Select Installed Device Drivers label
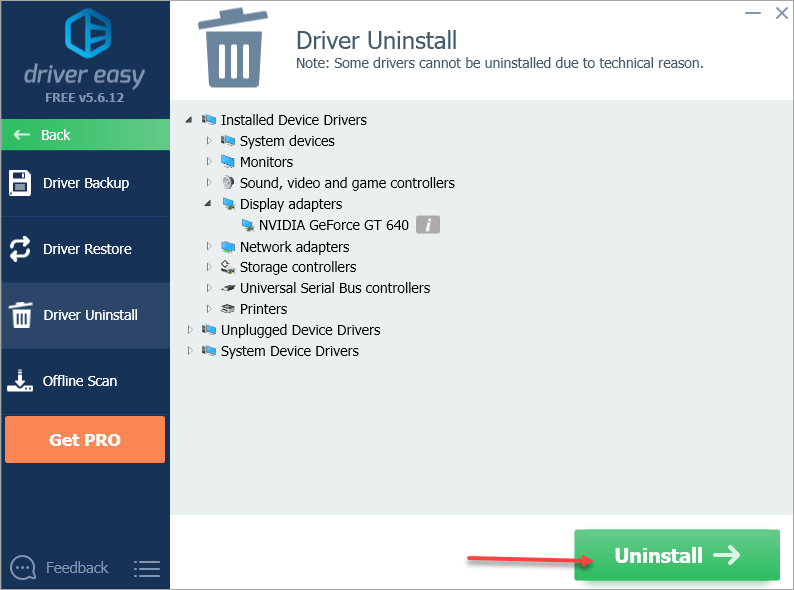The width and height of the screenshot is (794, 590). coord(294,120)
